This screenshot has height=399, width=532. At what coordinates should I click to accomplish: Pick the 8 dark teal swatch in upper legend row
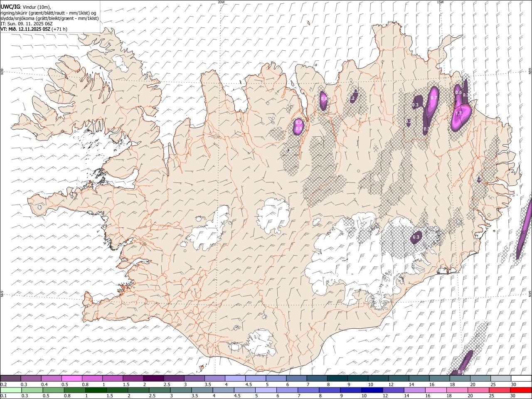click(x=337, y=379)
